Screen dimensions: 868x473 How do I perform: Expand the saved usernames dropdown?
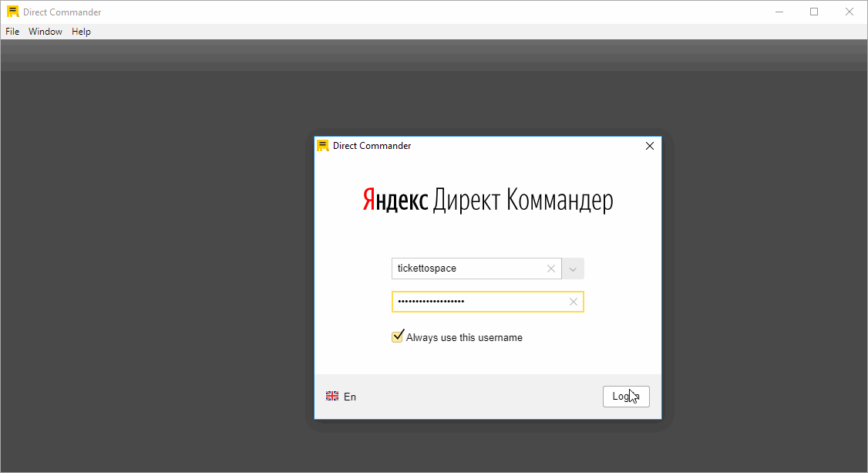click(x=573, y=269)
